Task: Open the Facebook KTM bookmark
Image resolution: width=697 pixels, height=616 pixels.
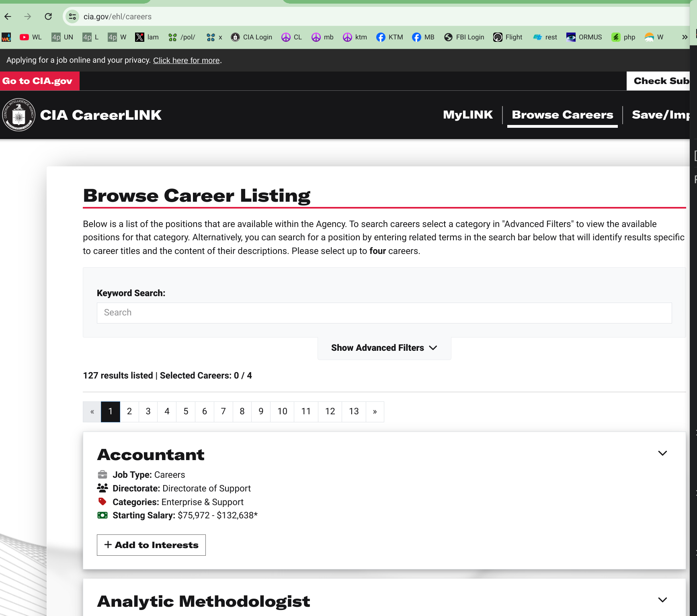Action: (389, 37)
